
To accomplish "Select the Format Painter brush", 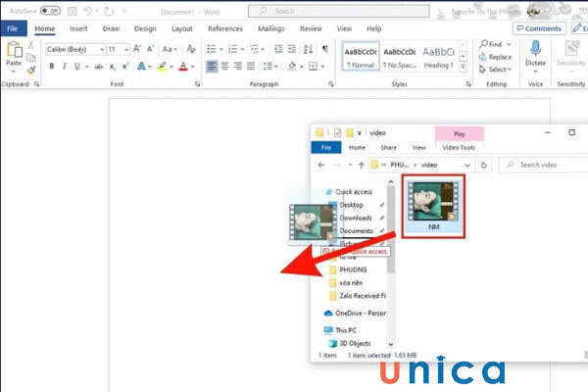I will pyautogui.click(x=31, y=71).
